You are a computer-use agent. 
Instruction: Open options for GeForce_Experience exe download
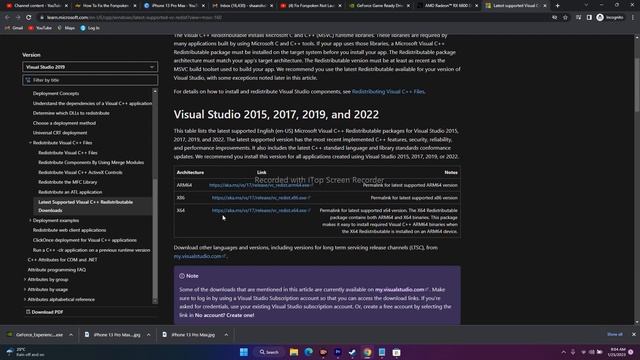(71, 335)
